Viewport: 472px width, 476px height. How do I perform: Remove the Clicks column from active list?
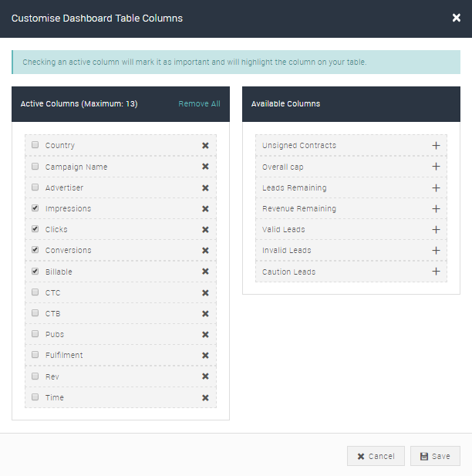click(205, 230)
